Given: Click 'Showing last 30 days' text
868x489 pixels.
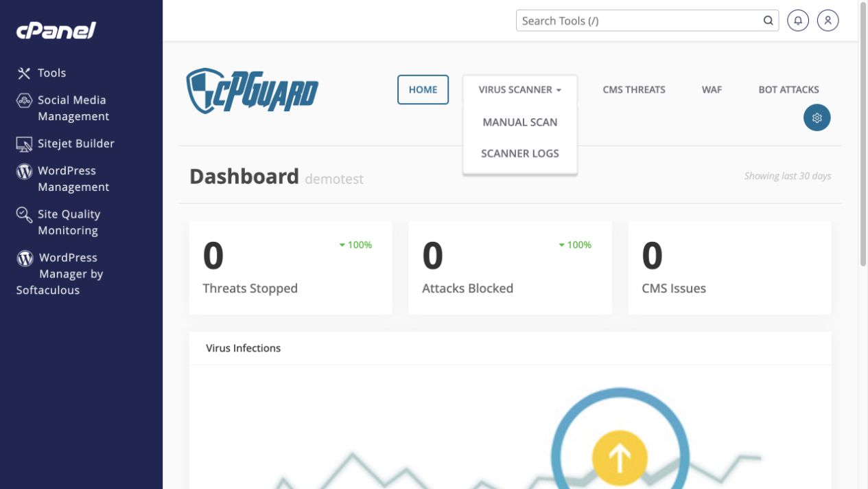Looking at the screenshot, I should point(788,176).
